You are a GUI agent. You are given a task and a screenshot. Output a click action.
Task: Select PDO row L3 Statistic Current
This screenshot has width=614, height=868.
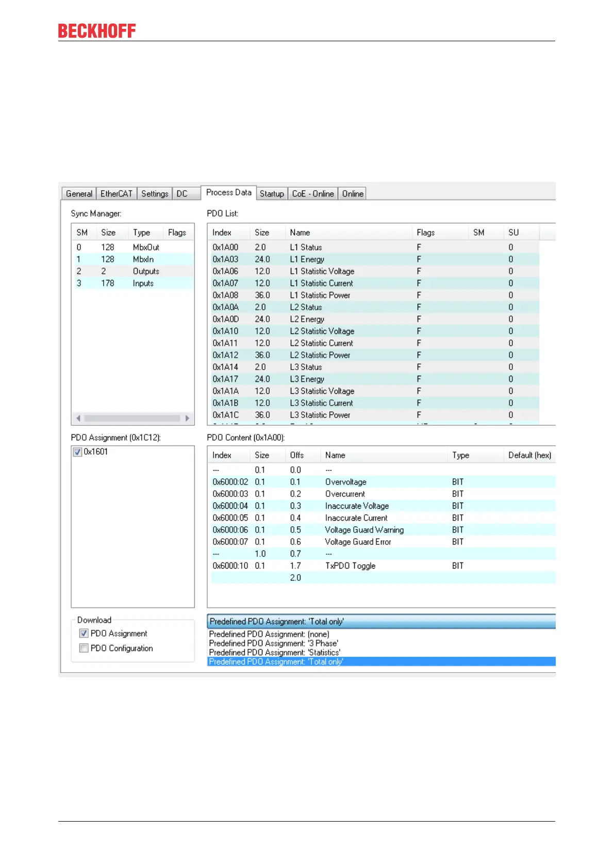coord(374,403)
